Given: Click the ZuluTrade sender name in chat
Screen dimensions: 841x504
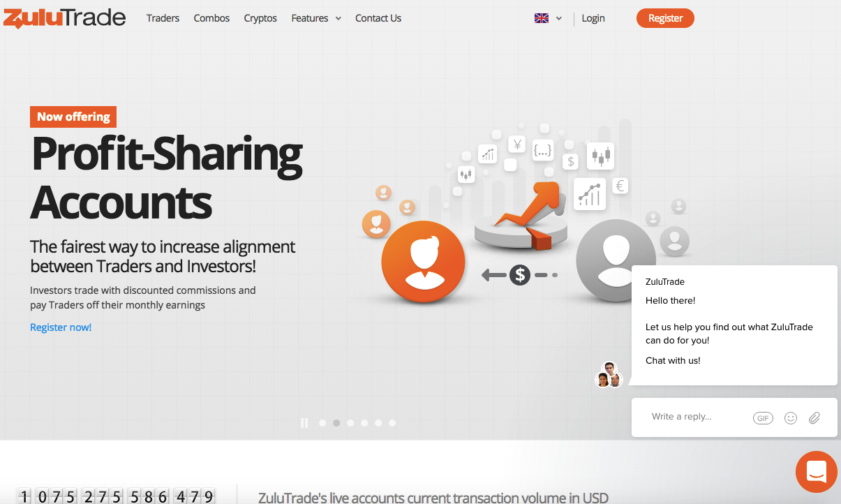Looking at the screenshot, I should tap(665, 282).
